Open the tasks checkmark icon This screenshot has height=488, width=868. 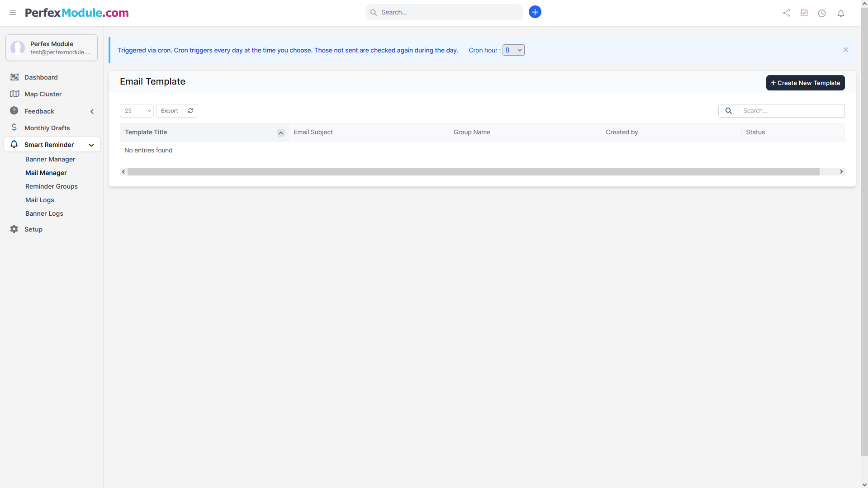coord(804,13)
